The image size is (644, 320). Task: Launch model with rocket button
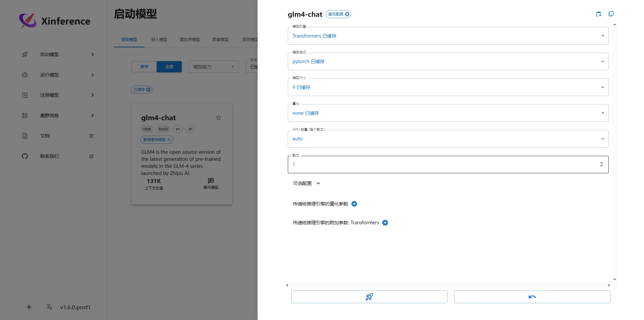click(x=369, y=297)
